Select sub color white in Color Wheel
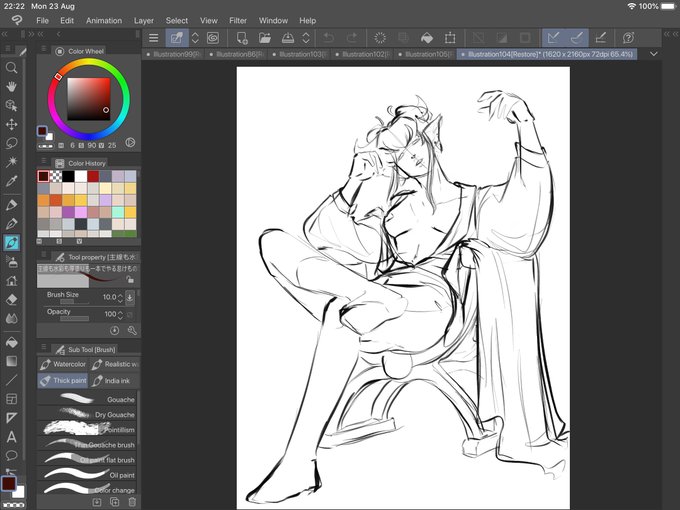This screenshot has width=680, height=510. (x=49, y=137)
